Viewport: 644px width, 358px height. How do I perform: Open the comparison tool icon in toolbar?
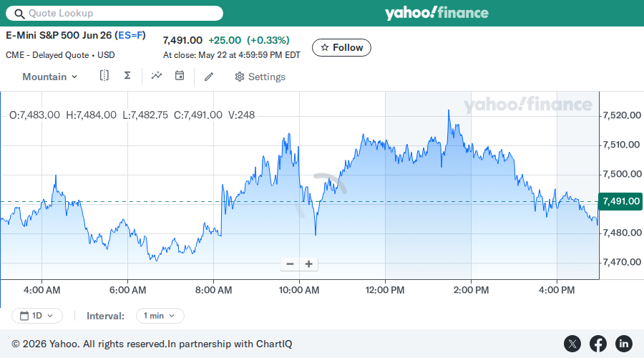click(104, 76)
